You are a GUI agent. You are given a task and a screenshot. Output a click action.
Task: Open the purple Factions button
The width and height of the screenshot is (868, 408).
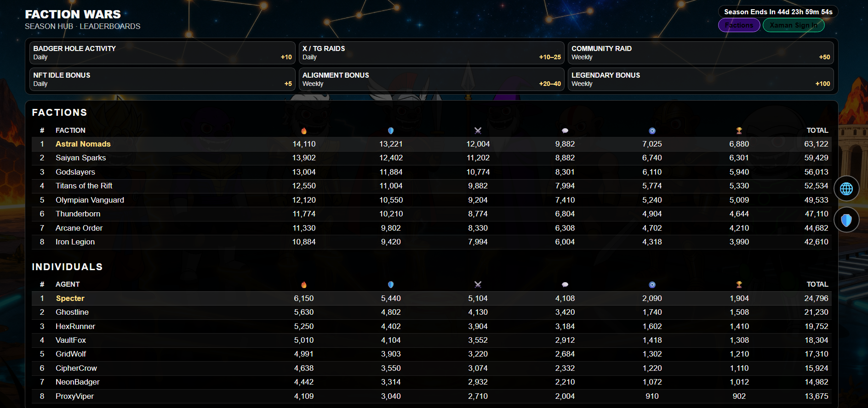739,25
